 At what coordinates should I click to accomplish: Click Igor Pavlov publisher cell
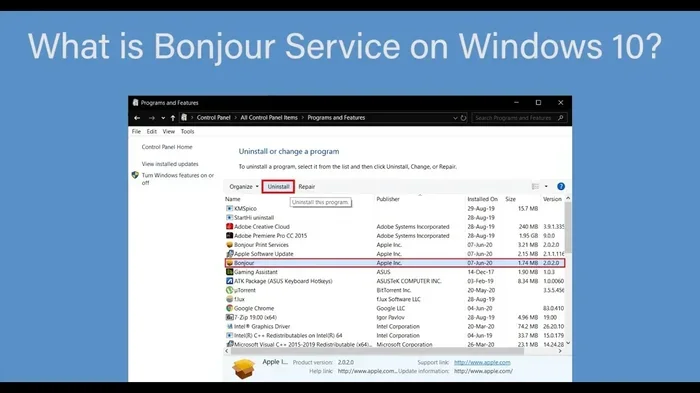point(390,317)
